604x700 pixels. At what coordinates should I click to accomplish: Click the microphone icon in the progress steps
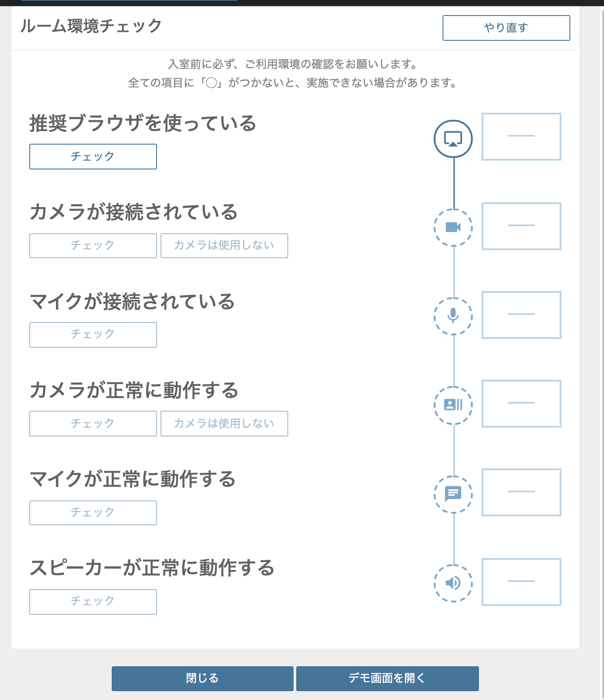(x=453, y=315)
